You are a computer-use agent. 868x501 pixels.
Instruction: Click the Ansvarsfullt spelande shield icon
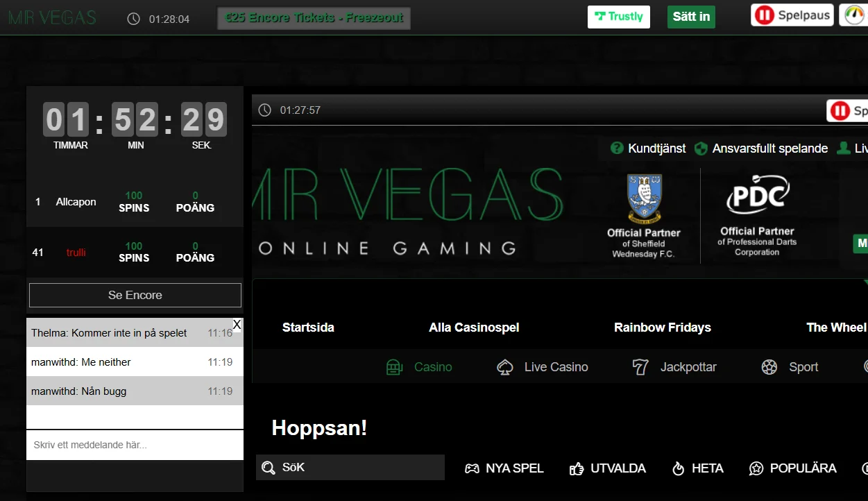coord(701,148)
